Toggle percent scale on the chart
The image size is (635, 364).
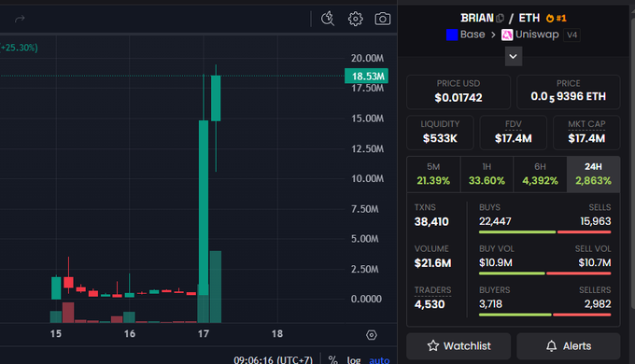coord(332,359)
